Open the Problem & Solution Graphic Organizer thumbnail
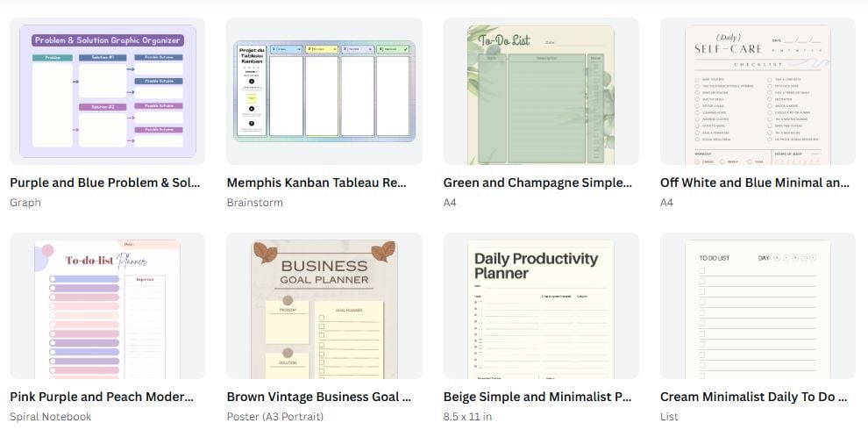 click(x=107, y=91)
